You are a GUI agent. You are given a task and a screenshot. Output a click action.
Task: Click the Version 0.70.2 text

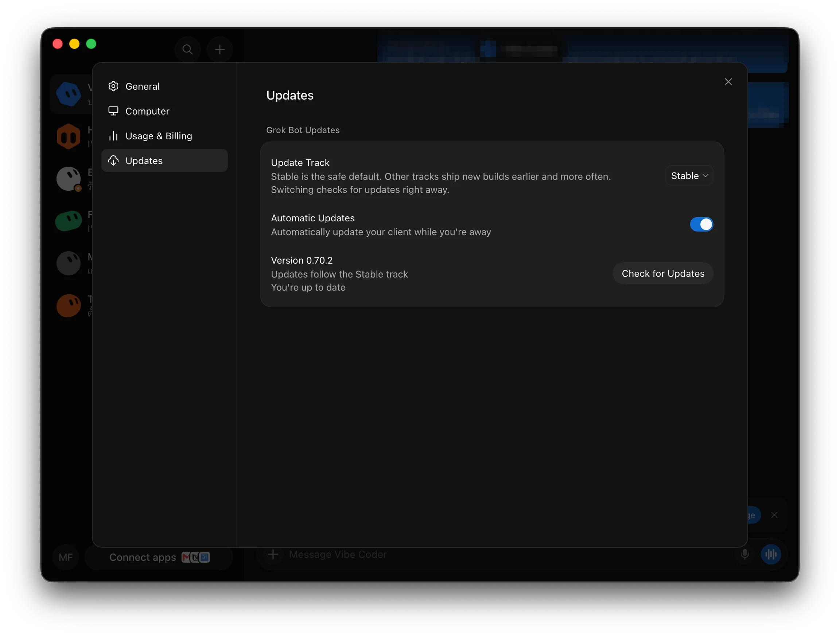pos(302,260)
